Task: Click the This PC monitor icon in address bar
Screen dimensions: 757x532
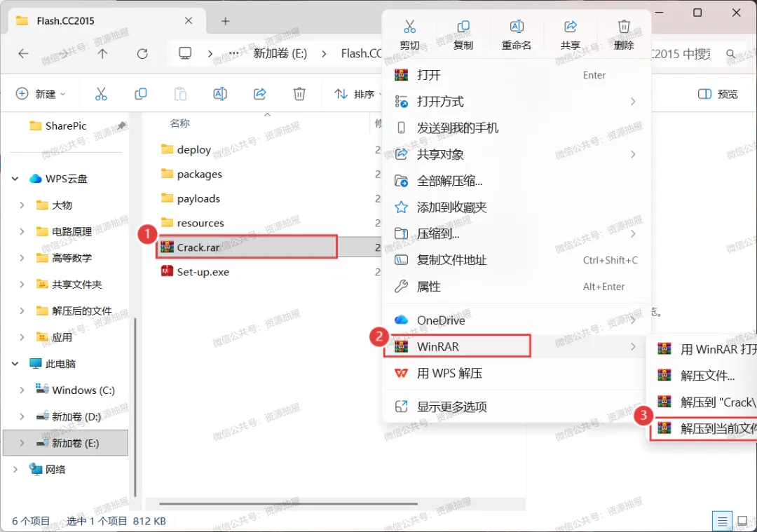Action: point(185,53)
